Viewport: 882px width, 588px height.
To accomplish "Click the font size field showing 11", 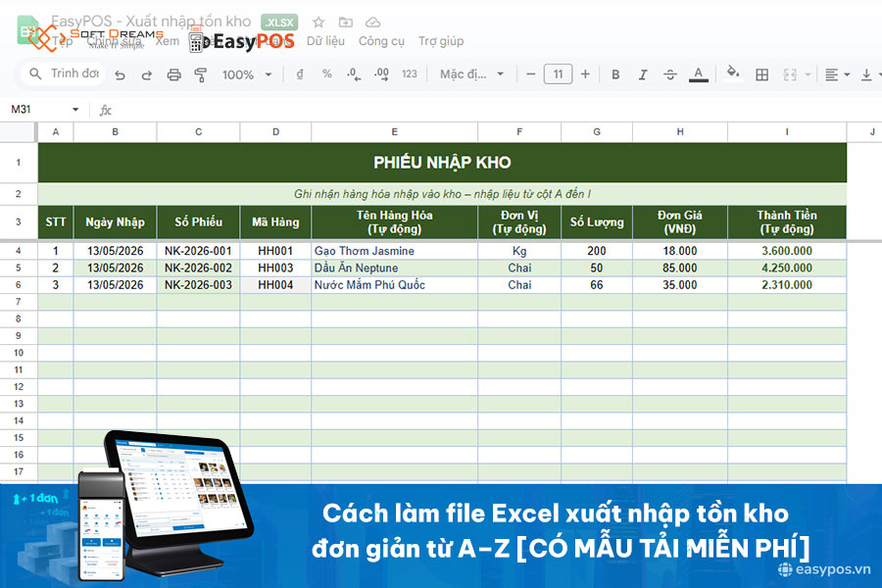I will pyautogui.click(x=558, y=74).
